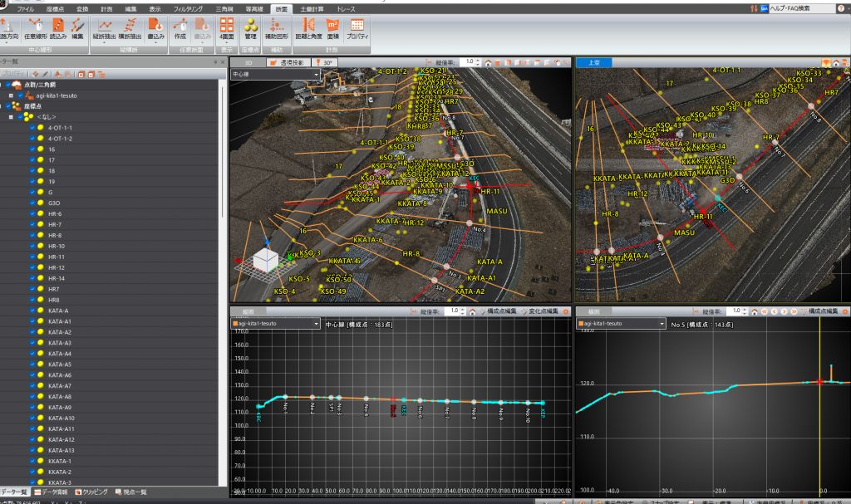Screen dimensions: 851x504
Task: Click the home view icon in 3D viewport toolbar
Action: click(x=489, y=63)
